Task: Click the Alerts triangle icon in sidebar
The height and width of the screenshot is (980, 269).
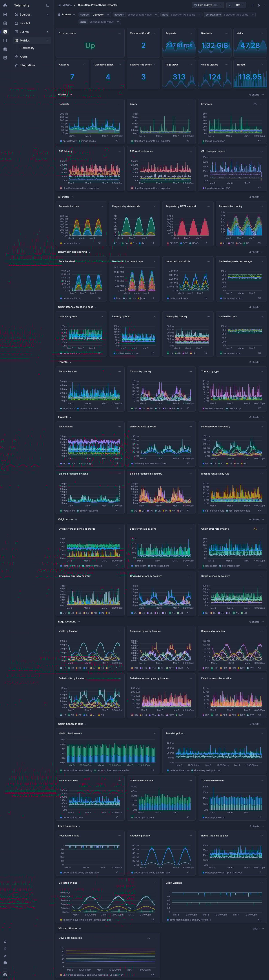Action: coord(16,57)
